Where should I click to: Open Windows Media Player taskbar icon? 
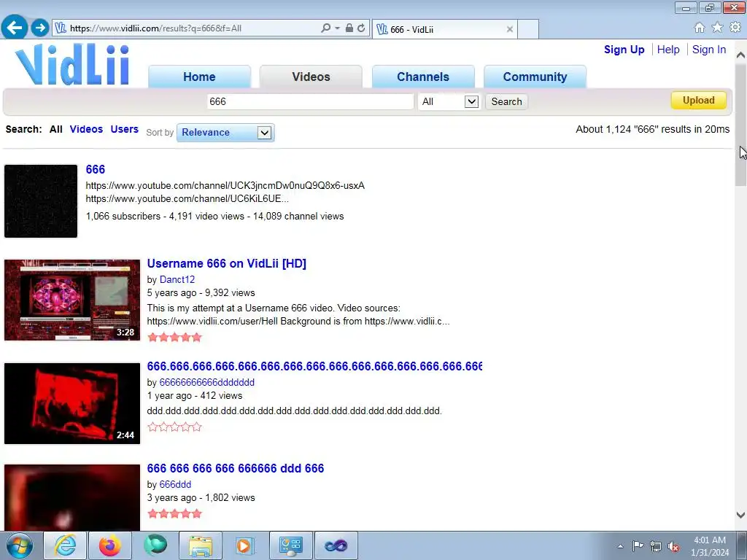[x=245, y=545]
